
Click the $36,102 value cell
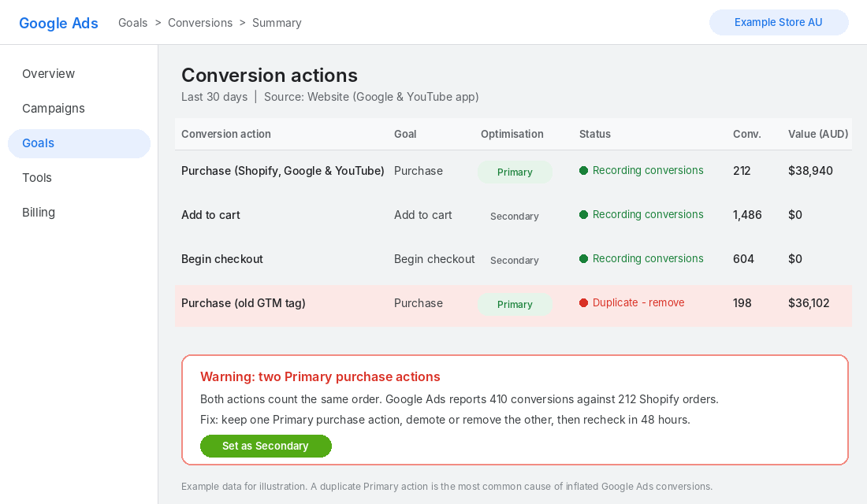(x=809, y=303)
